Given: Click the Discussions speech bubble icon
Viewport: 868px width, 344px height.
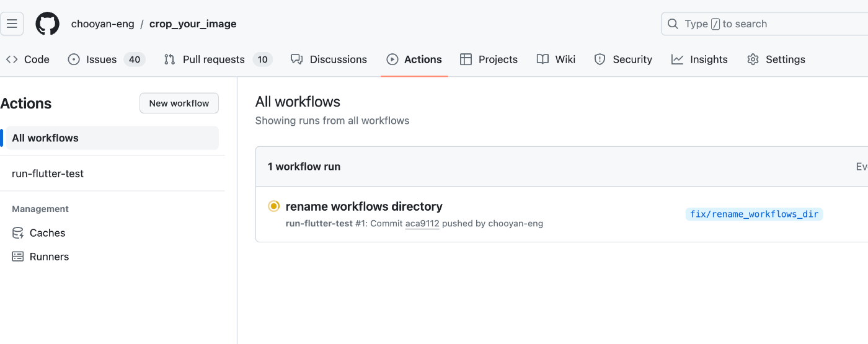Looking at the screenshot, I should click(297, 60).
